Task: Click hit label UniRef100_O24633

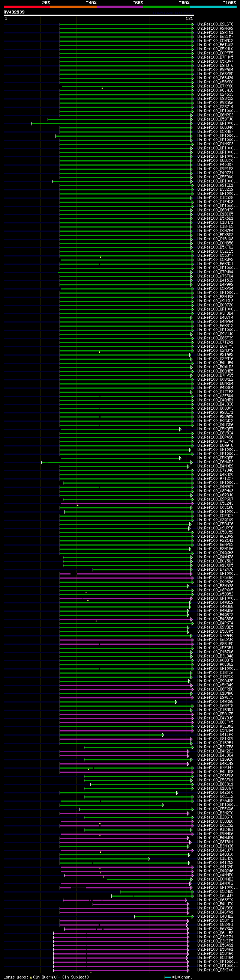Action: (215, 95)
